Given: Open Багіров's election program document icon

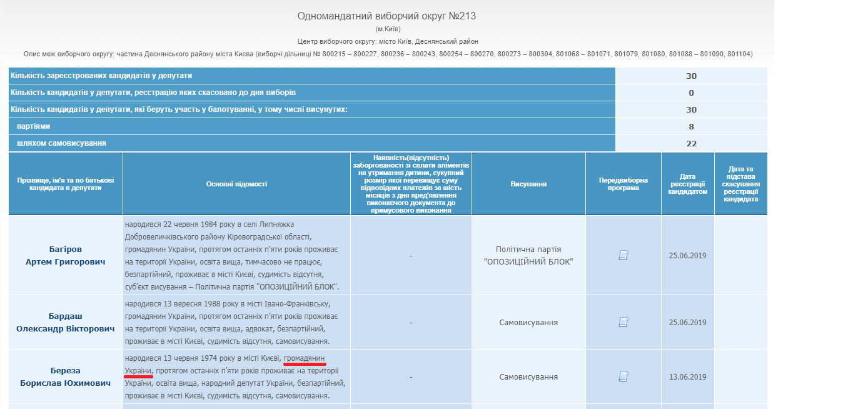Looking at the screenshot, I should click(623, 255).
